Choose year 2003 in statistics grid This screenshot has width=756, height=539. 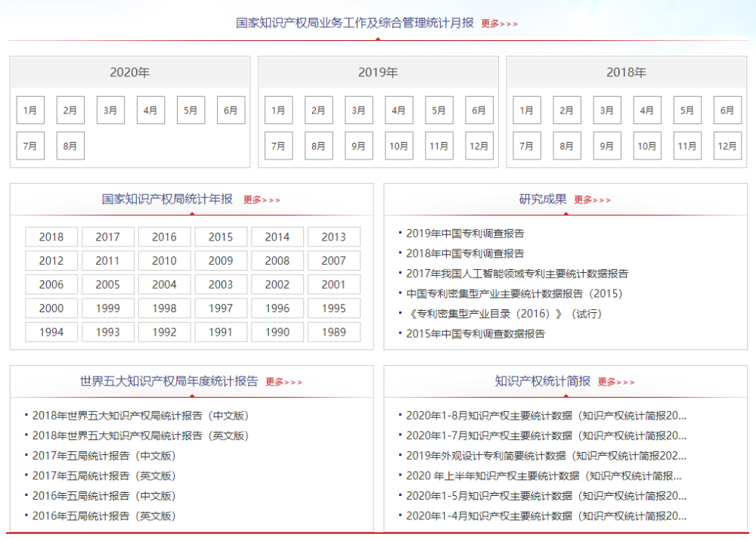click(221, 284)
